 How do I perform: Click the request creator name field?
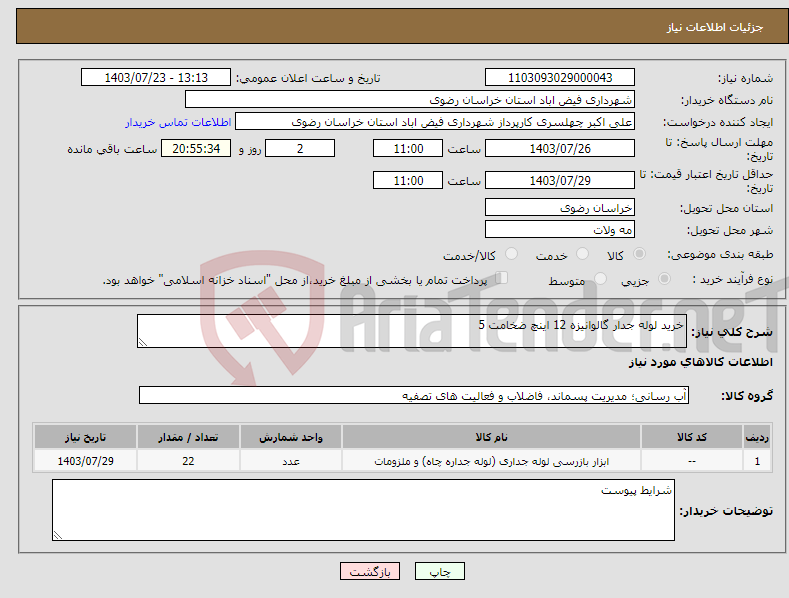click(x=435, y=122)
